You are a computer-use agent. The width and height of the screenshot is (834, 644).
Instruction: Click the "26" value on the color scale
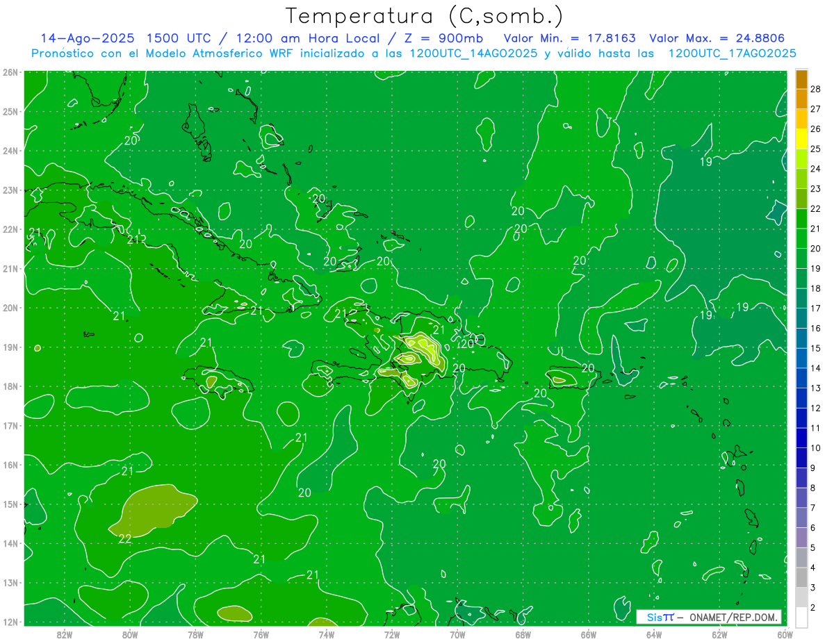[x=817, y=129]
